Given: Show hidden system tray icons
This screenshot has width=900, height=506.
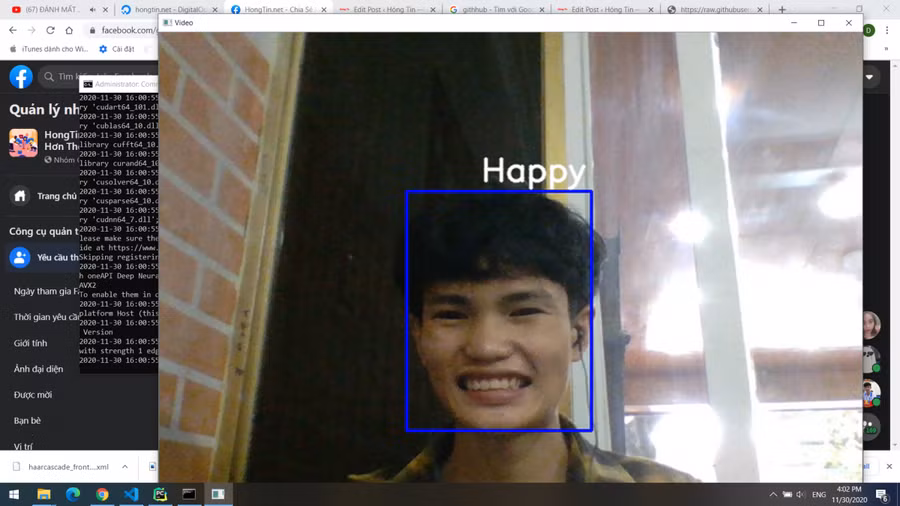Looking at the screenshot, I should (773, 495).
